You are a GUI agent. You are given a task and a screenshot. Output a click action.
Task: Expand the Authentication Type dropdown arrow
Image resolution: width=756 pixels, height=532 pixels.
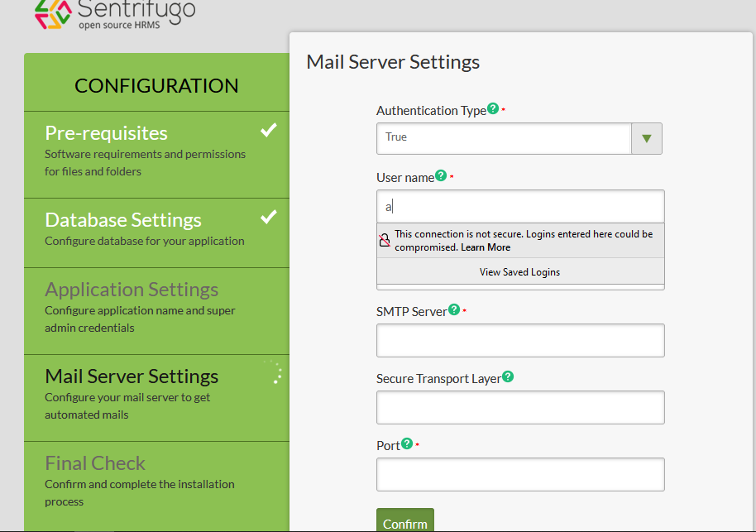[x=647, y=138]
